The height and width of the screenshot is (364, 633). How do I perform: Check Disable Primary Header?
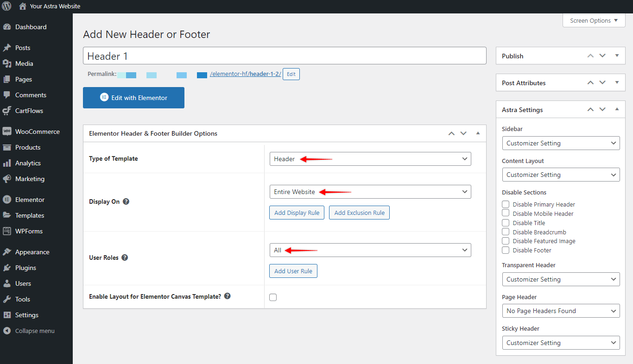click(x=506, y=204)
